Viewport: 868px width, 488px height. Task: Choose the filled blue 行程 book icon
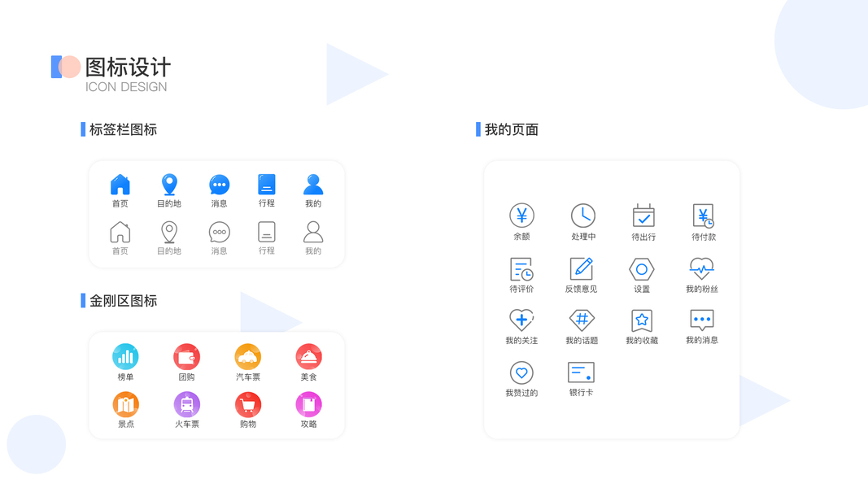(x=267, y=185)
